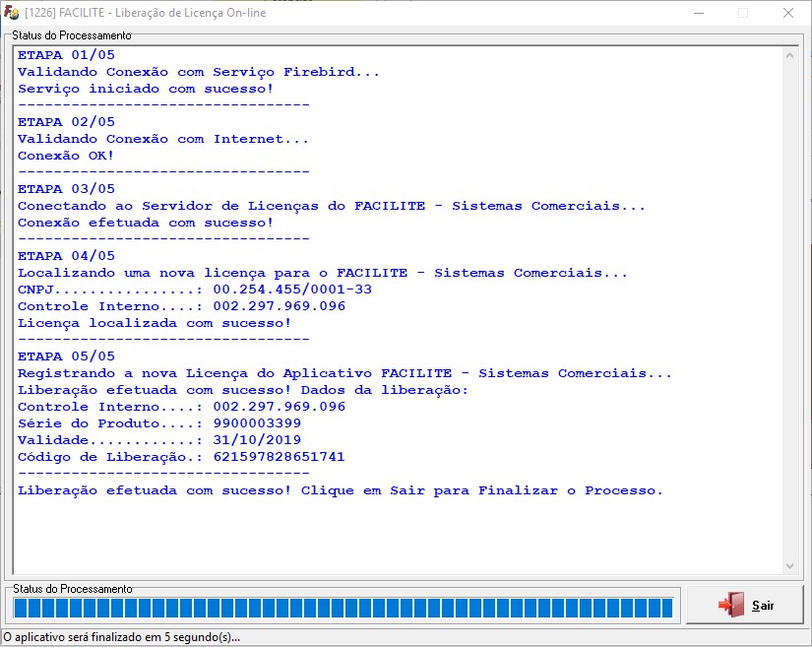This screenshot has width=812, height=647.
Task: Click the scrollbar down arrow in log
Action: pyautogui.click(x=789, y=566)
